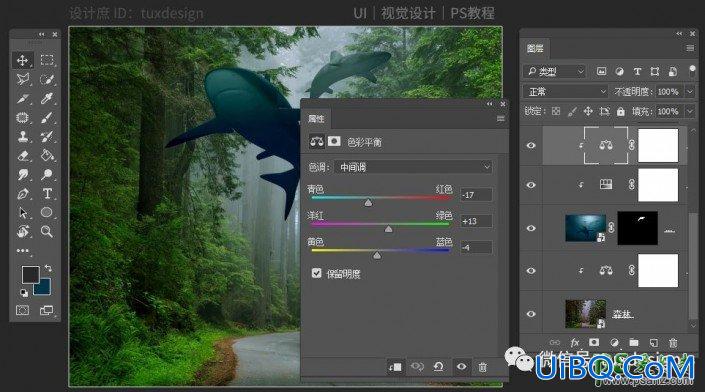Change the screen mode
This screenshot has width=705, height=392.
[47, 310]
